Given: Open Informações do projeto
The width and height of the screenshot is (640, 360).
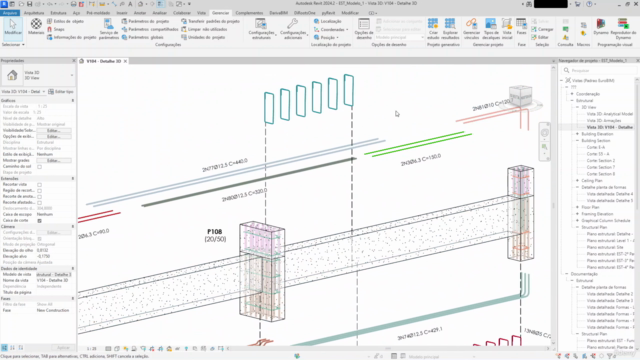Looking at the screenshot, I should click(71, 37).
